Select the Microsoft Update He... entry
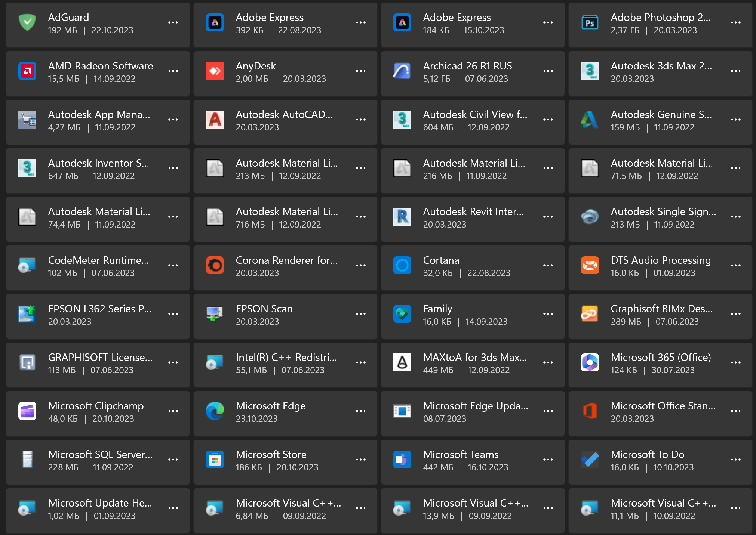 click(98, 511)
